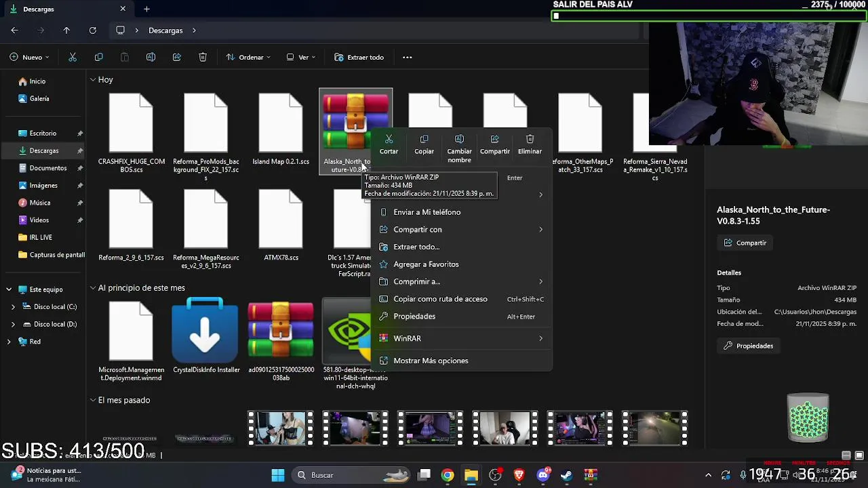Image resolution: width=868 pixels, height=488 pixels.
Task: Open Steam from the taskbar
Action: (x=567, y=475)
